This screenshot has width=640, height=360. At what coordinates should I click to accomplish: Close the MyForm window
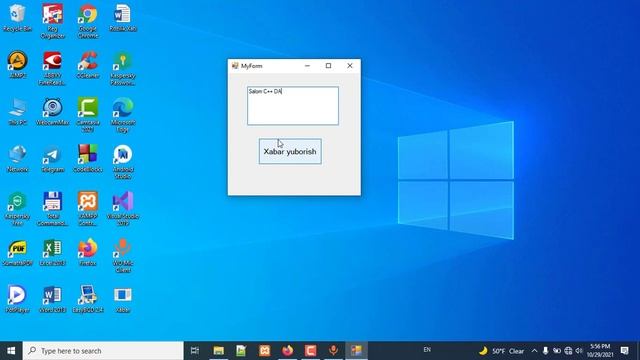click(350, 66)
